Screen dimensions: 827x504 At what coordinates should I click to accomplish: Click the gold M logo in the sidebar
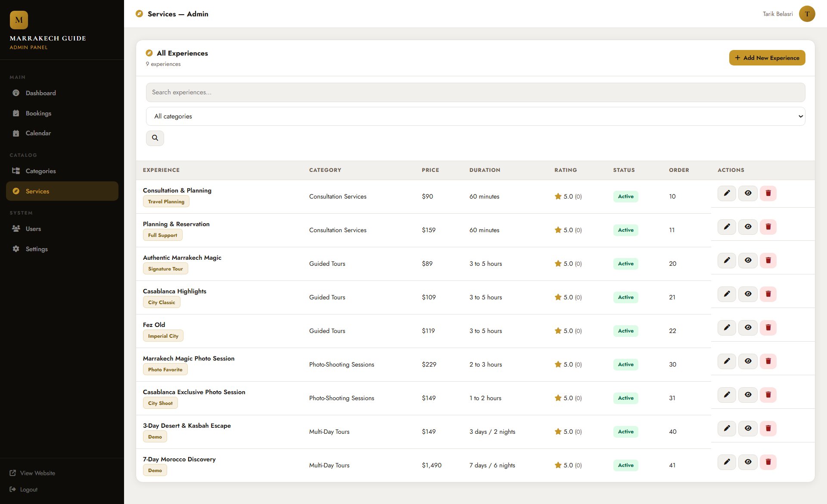(19, 20)
